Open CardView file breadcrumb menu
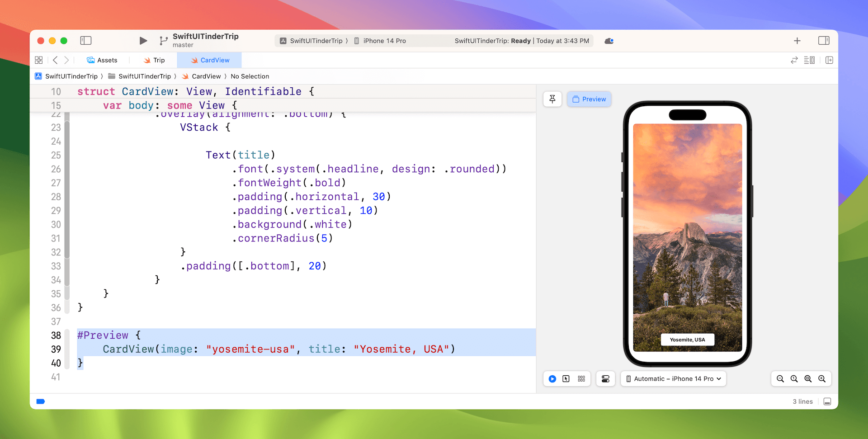 201,76
